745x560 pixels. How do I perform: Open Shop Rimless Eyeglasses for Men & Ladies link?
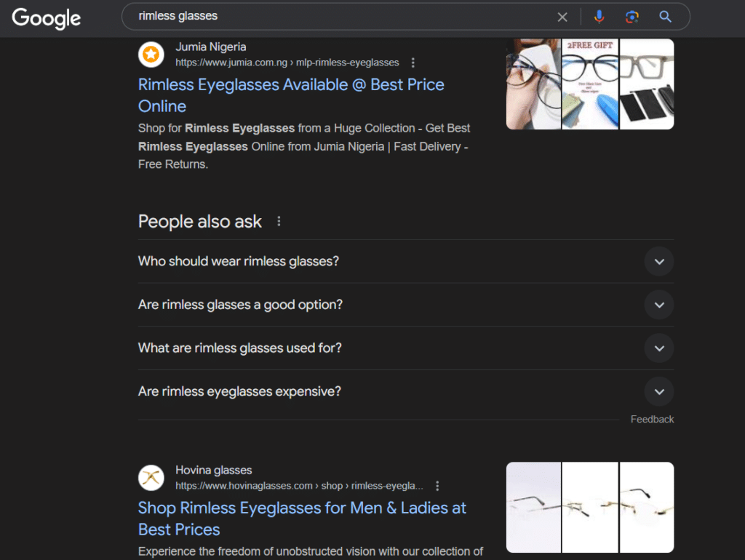point(302,519)
